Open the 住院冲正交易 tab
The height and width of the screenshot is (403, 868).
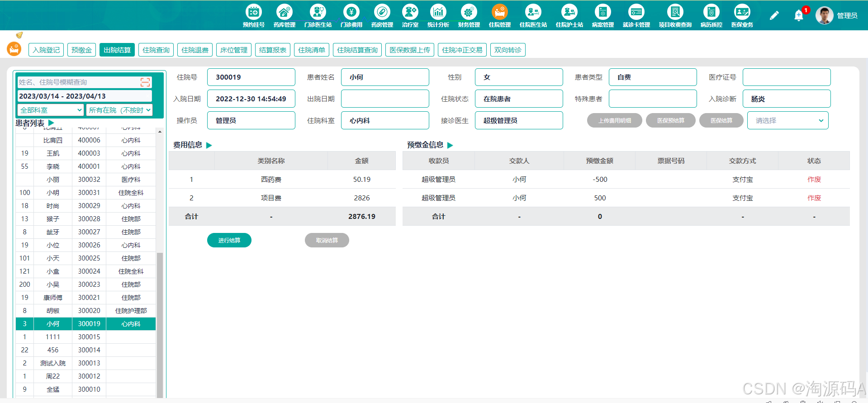[x=462, y=50]
